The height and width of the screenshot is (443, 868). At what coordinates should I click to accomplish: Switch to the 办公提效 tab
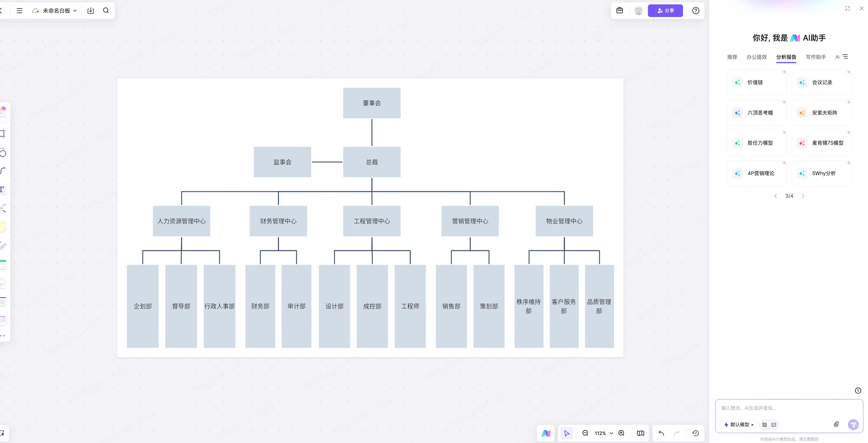[x=757, y=57]
